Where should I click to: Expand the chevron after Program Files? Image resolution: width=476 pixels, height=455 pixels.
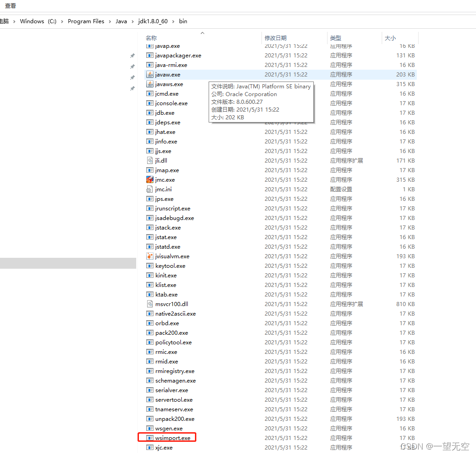click(110, 21)
